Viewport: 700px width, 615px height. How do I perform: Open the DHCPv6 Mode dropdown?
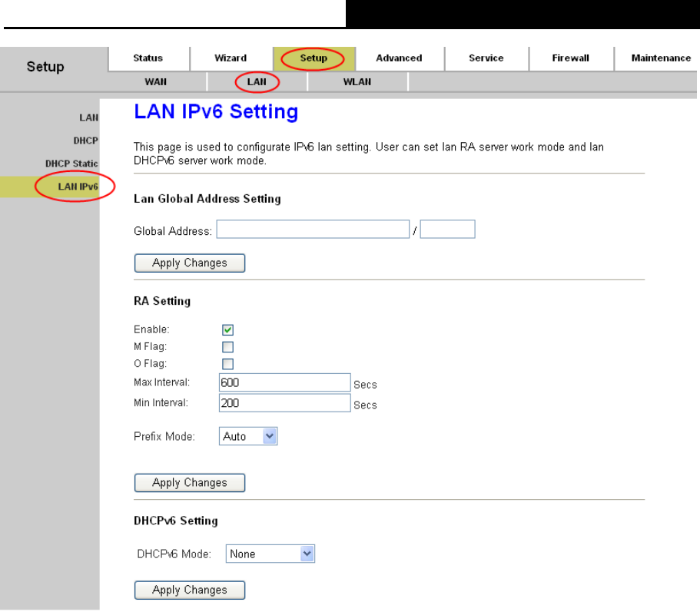coord(270,554)
